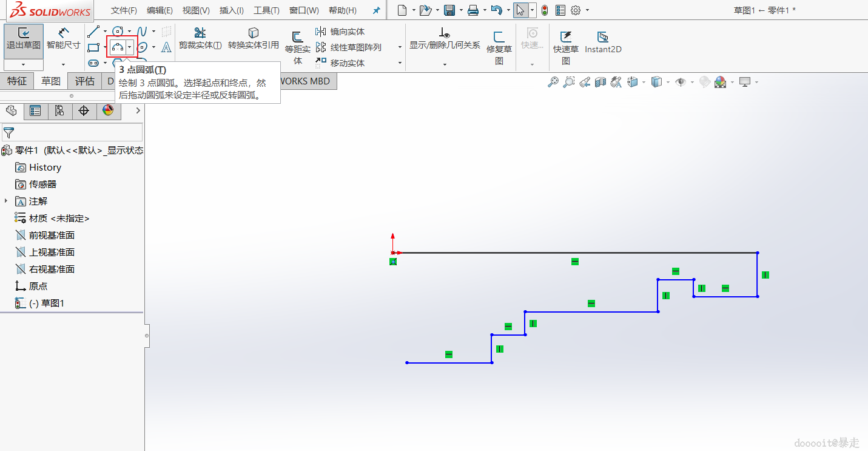Open the Line tool dropdown arrow
This screenshot has height=451, width=868.
(105, 32)
